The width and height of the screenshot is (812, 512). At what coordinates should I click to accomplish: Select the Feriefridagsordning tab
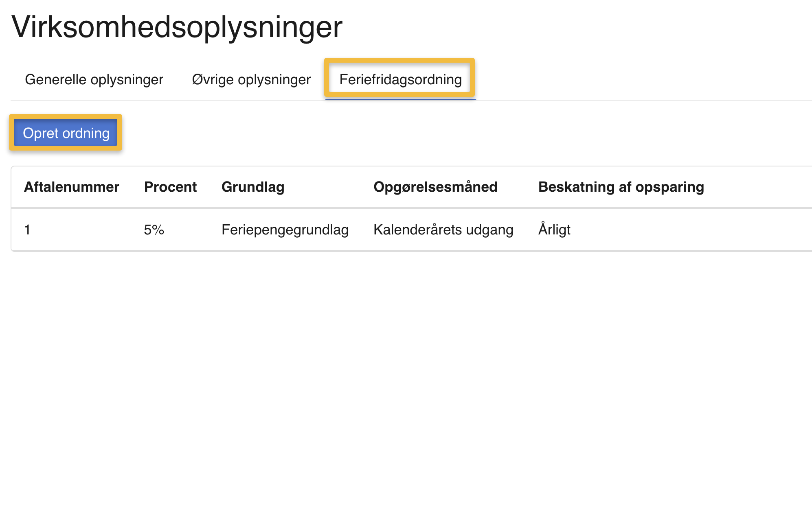pos(400,79)
